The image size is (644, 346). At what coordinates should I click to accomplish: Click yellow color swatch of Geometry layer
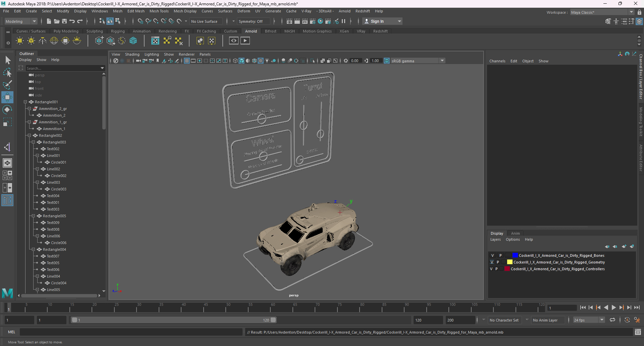pos(509,262)
